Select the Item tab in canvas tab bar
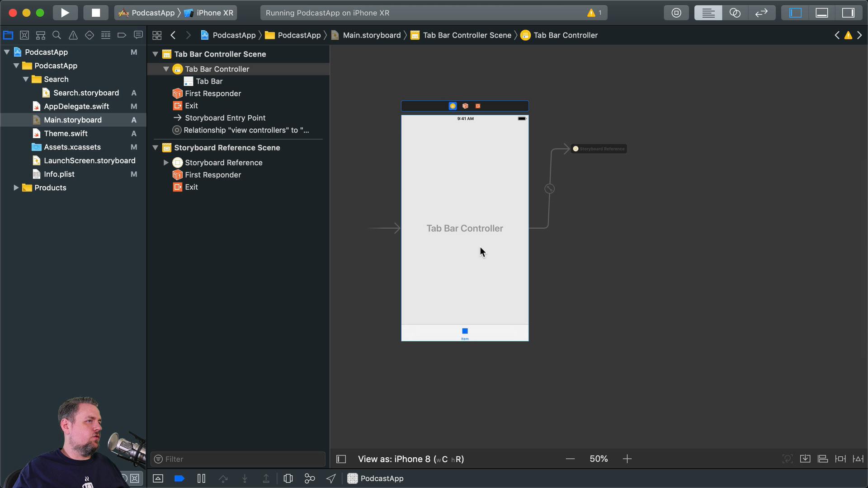This screenshot has width=868, height=488. coord(465,334)
